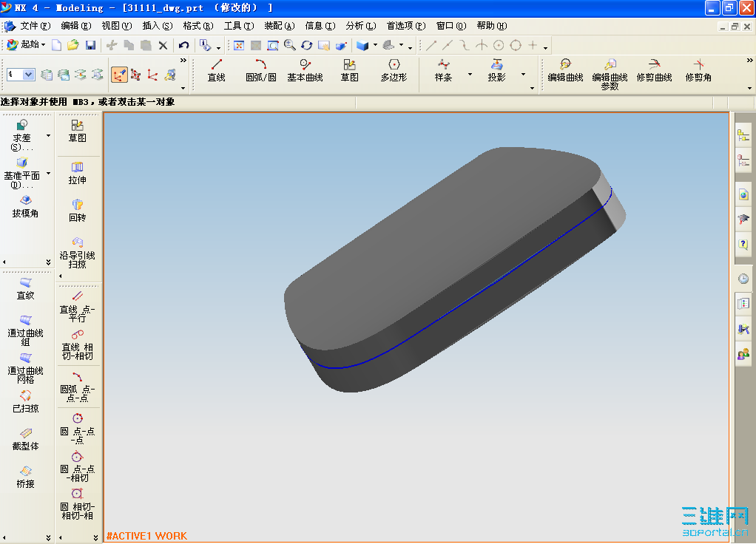The image size is (756, 544).
Task: Open the 编辑曲线 edit curve tool
Action: pos(566,70)
